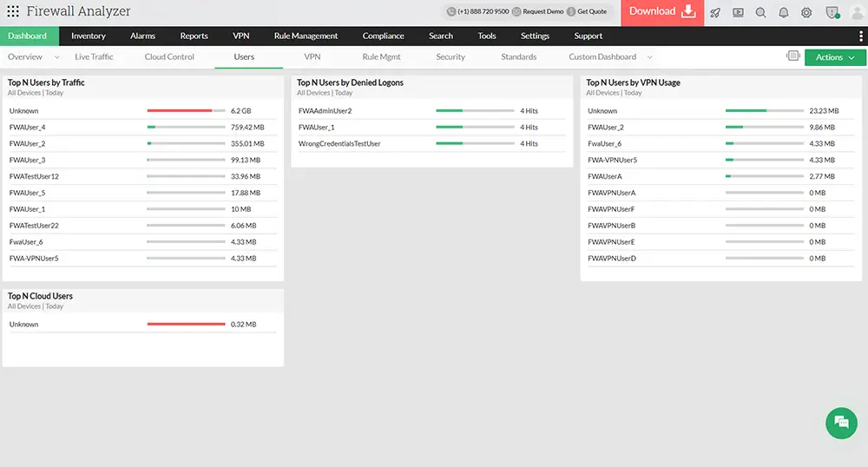
Task: Switch to the Cloud Control tab
Action: coord(169,57)
